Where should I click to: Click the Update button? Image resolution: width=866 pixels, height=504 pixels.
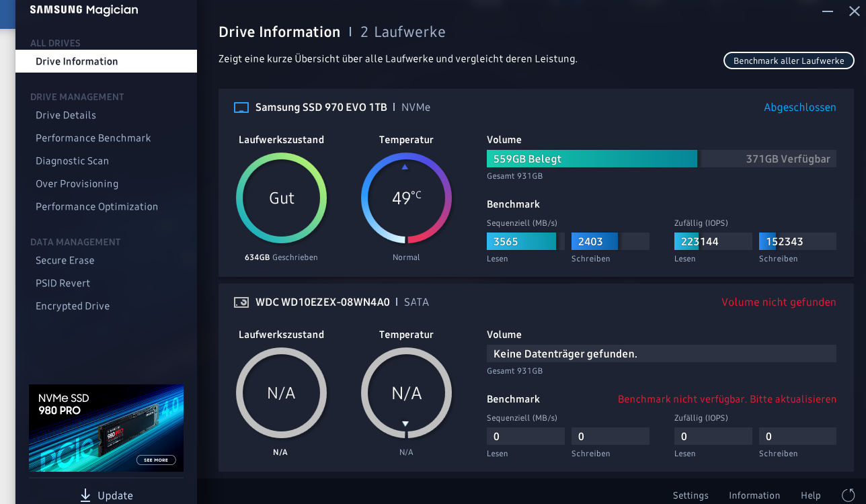[106, 495]
